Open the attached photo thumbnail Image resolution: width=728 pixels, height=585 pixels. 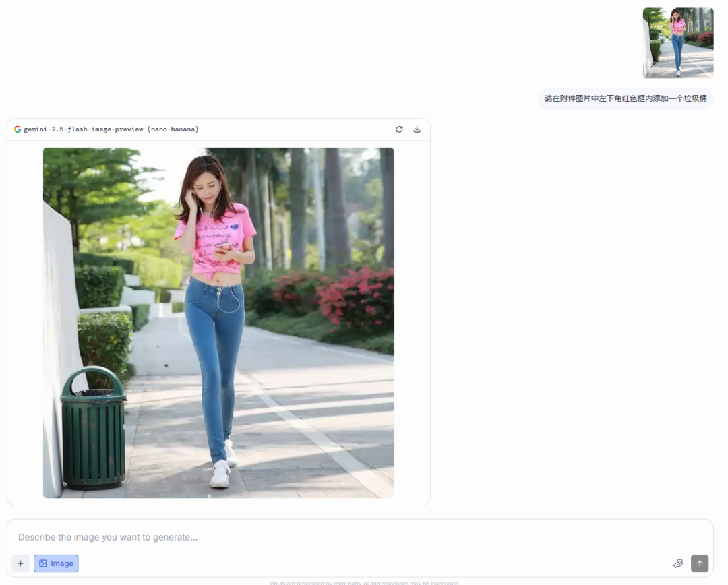pyautogui.click(x=677, y=43)
